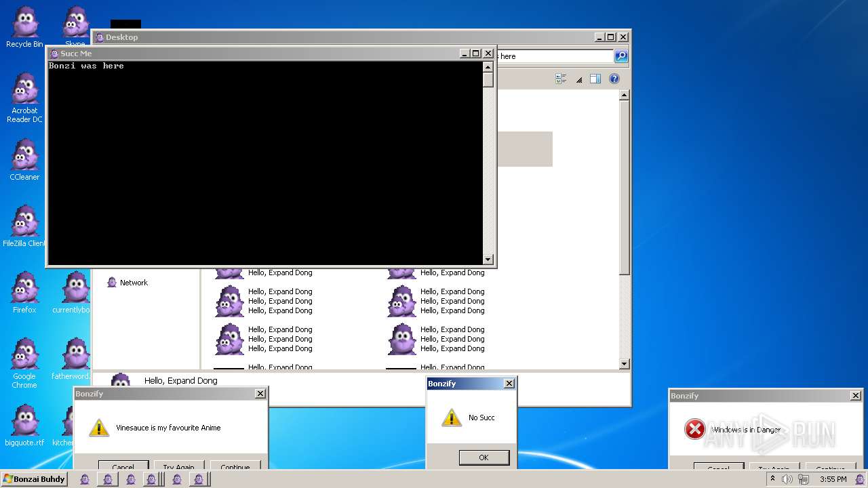Open the Bonzai Buhdy start button
The width and height of the screenshot is (868, 488).
click(34, 479)
